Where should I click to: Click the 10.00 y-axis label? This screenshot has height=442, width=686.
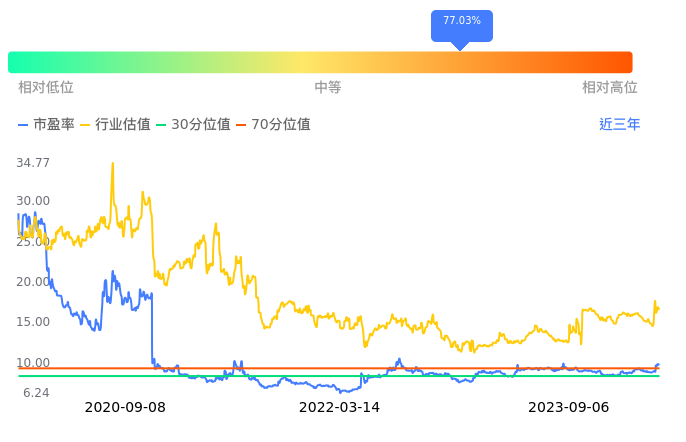coord(33,363)
